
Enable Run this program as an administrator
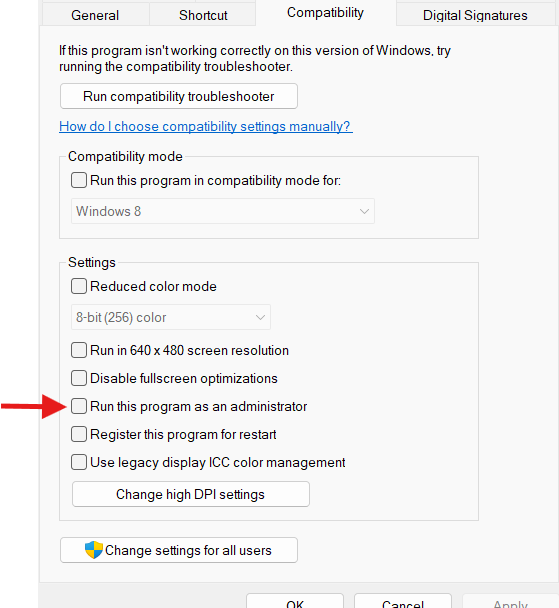click(79, 406)
